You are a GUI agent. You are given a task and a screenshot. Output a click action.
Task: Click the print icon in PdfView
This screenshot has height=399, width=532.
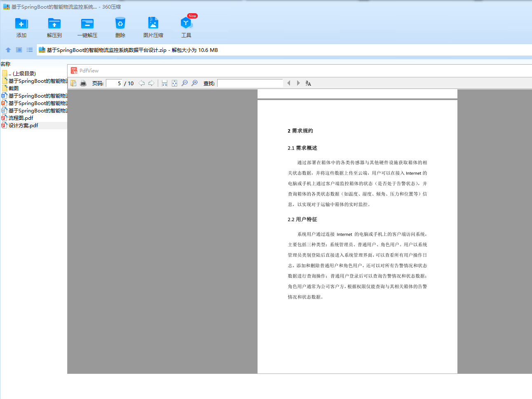coord(83,83)
